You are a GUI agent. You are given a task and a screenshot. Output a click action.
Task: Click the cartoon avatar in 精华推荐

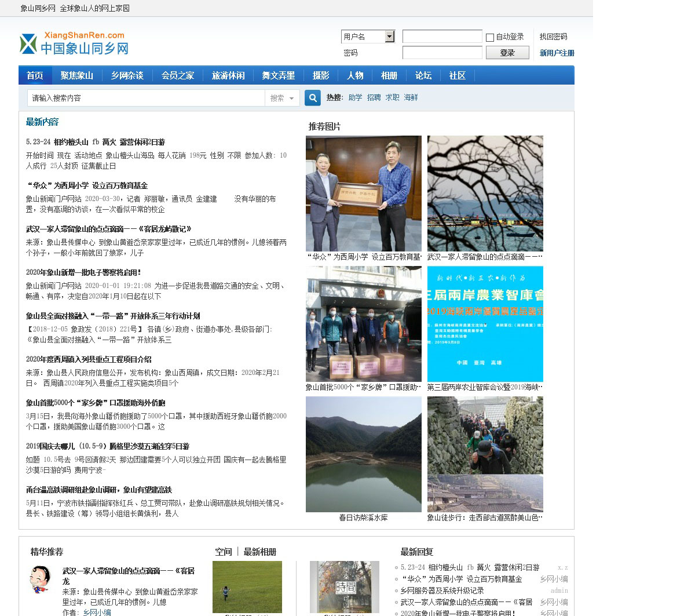(40, 579)
